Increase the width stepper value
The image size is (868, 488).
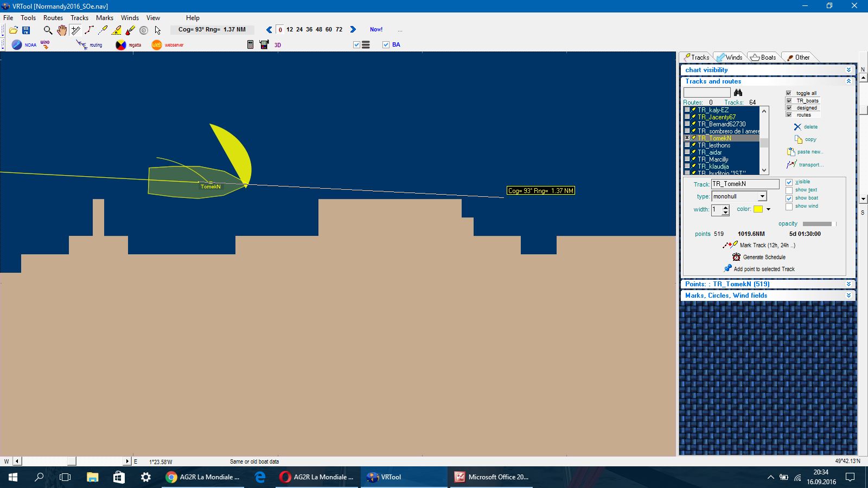click(x=725, y=207)
